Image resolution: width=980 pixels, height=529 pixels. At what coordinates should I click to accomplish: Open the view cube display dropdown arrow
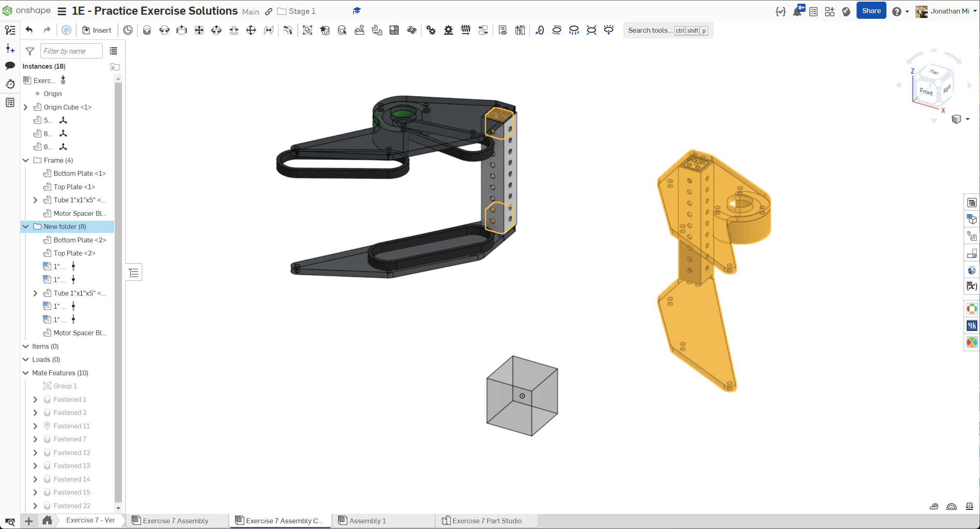click(x=968, y=119)
